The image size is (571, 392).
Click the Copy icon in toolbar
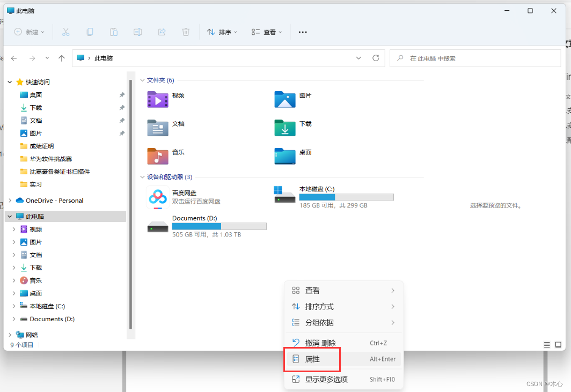90,32
